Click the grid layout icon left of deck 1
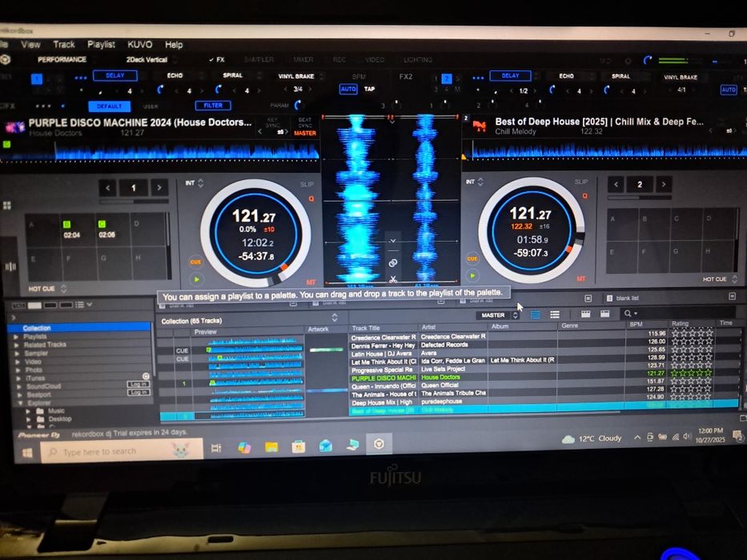747x560 pixels. click(7, 206)
